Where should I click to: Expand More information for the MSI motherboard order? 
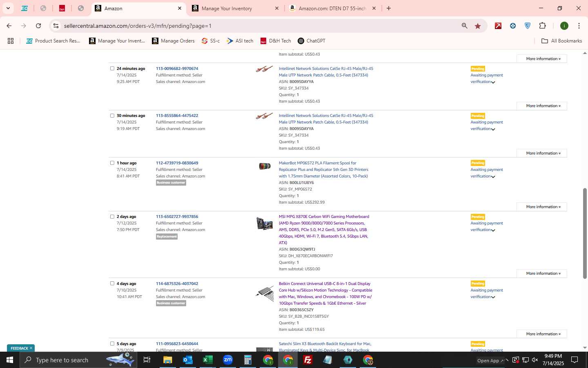[x=541, y=274]
